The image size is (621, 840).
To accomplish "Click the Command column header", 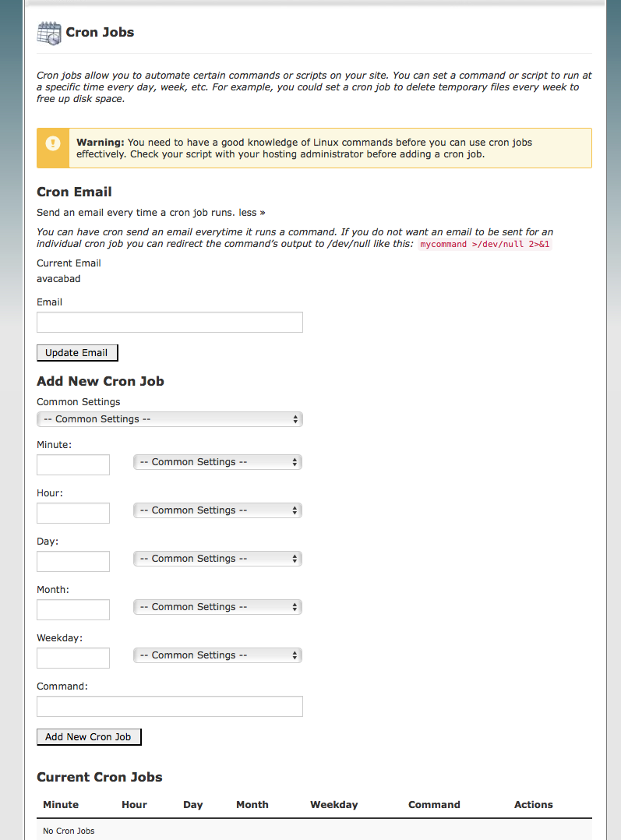I will 434,805.
